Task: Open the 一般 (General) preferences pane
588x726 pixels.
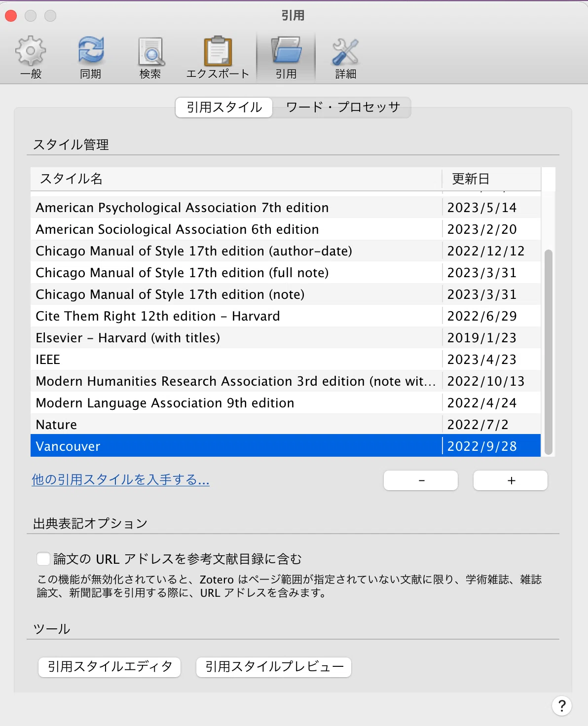Action: pyautogui.click(x=31, y=57)
